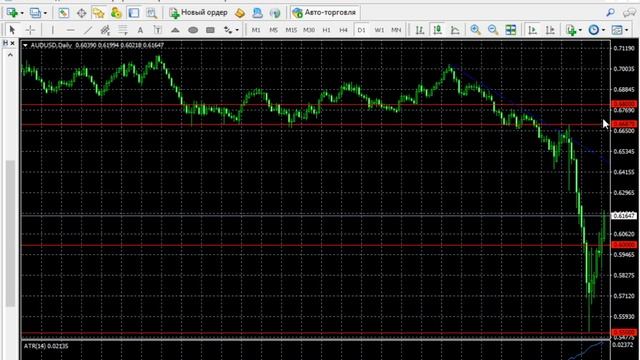Select the Horizontal Line drawing tool
Viewport: 640px width, 360px height.
pos(70,30)
